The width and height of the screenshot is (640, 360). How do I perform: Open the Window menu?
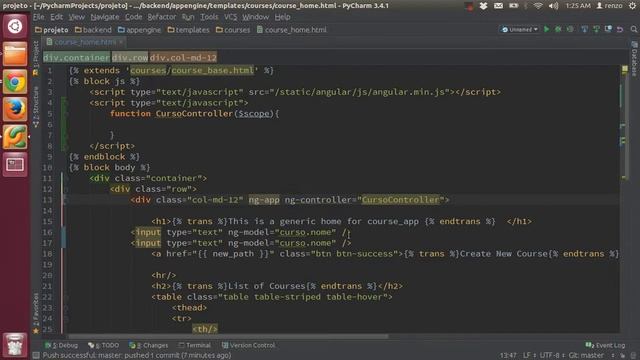point(256,17)
